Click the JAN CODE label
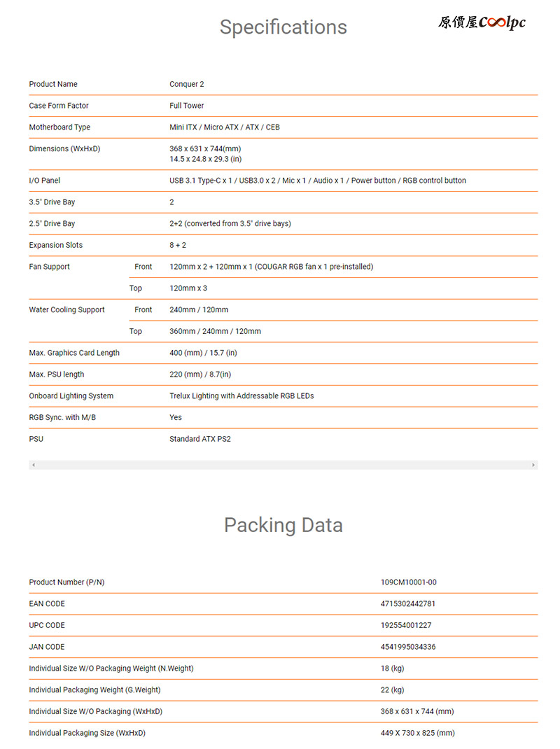This screenshot has width=560, height=749. (x=47, y=647)
